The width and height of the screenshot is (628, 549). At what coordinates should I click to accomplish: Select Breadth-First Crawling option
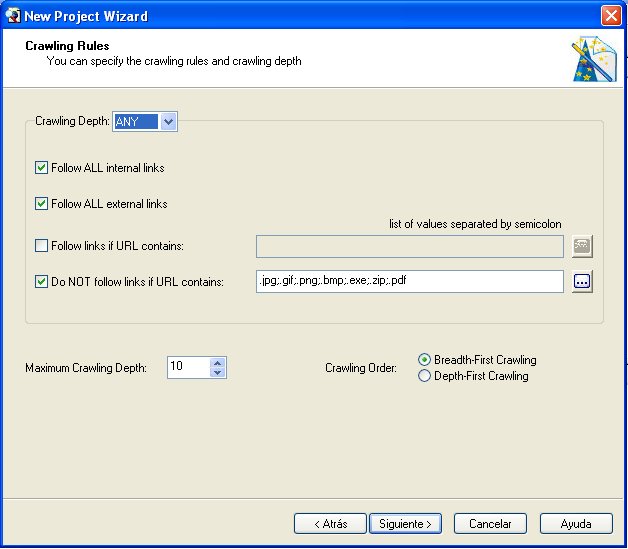(424, 360)
